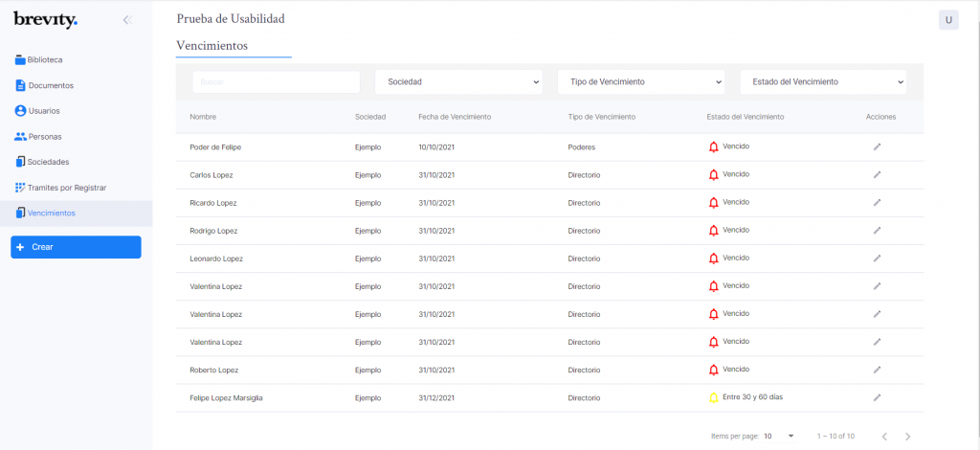Expand the Tipo de Vencimiento dropdown
This screenshot has height=450, width=980.
point(641,82)
